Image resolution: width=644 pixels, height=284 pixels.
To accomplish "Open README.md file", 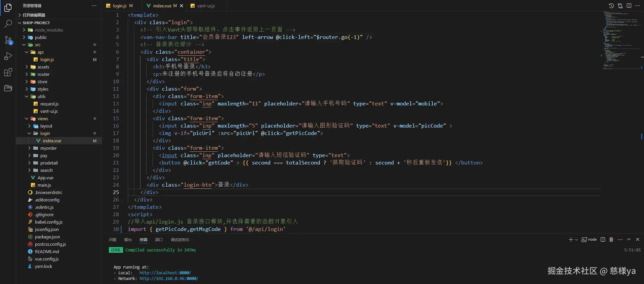I will (59, 251).
